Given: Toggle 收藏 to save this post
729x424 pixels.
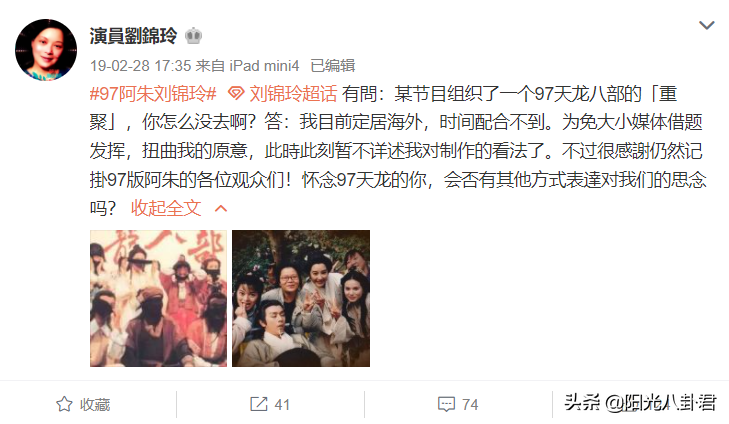Looking at the screenshot, I should click(x=95, y=404).
